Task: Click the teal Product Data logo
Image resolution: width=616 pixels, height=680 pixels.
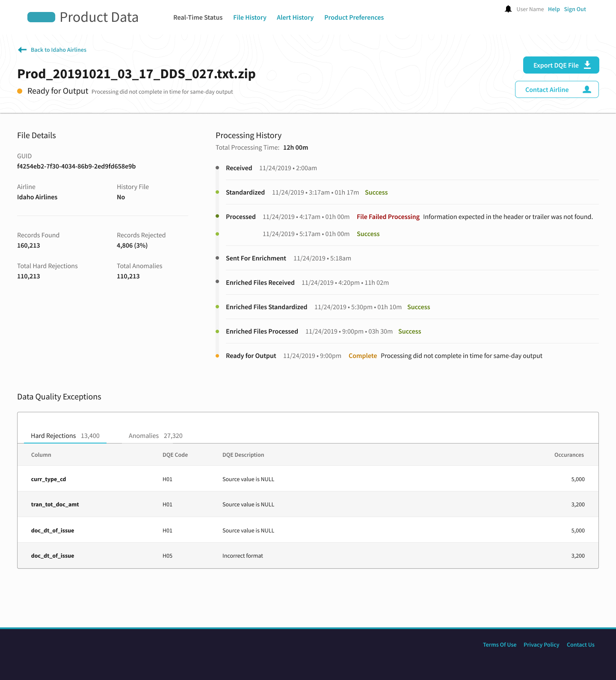Action: 41,17
